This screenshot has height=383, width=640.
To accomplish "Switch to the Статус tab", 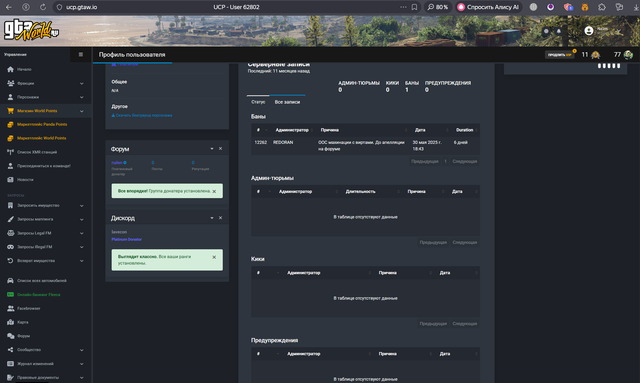I will (258, 102).
